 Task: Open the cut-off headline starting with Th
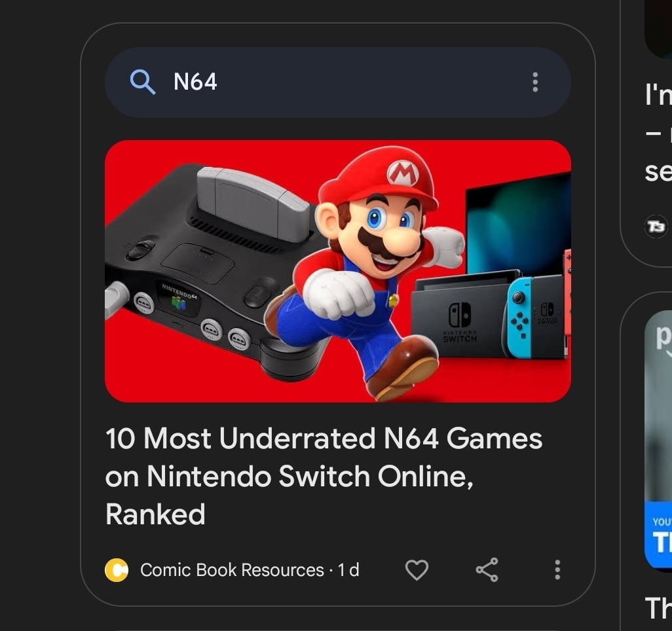pos(658,608)
